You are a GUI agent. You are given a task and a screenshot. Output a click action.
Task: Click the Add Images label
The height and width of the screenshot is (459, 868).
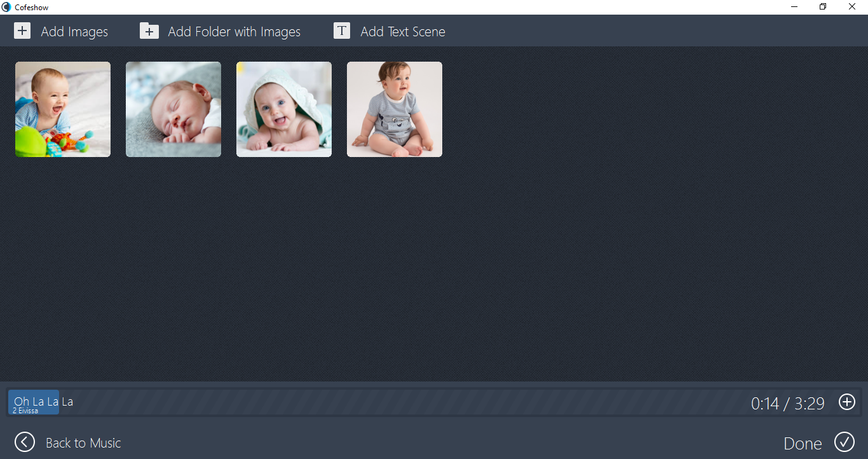click(74, 31)
